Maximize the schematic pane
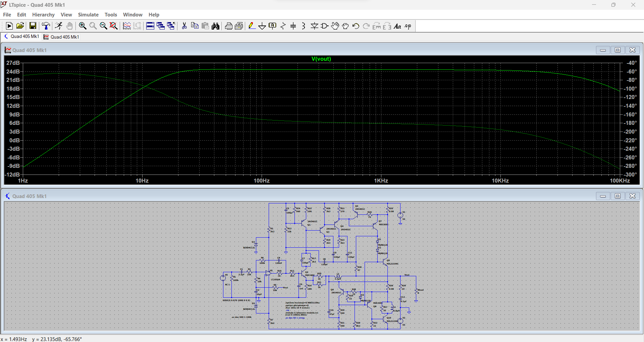644x342 pixels. pyautogui.click(x=618, y=196)
